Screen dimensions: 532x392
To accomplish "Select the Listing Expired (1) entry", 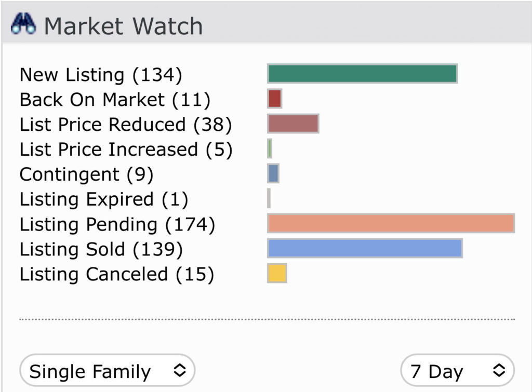I will pyautogui.click(x=104, y=199).
